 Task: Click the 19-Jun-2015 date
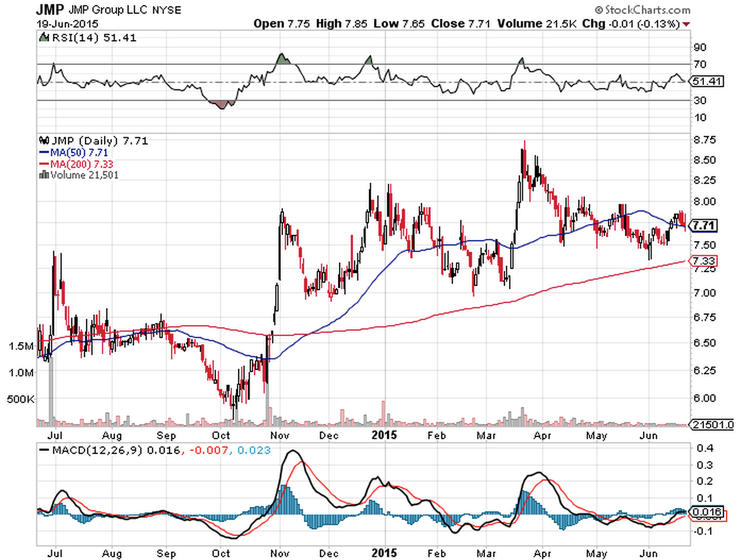coord(66,24)
